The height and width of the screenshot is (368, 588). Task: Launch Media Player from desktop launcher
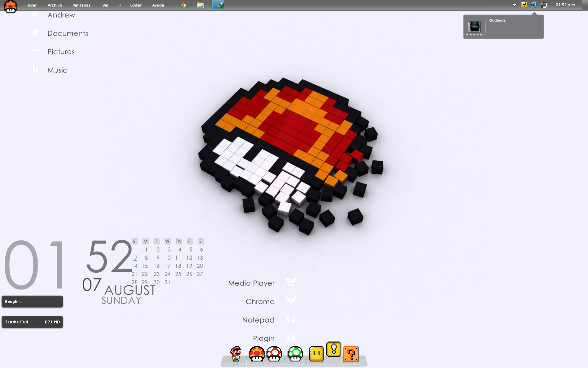[x=252, y=283]
